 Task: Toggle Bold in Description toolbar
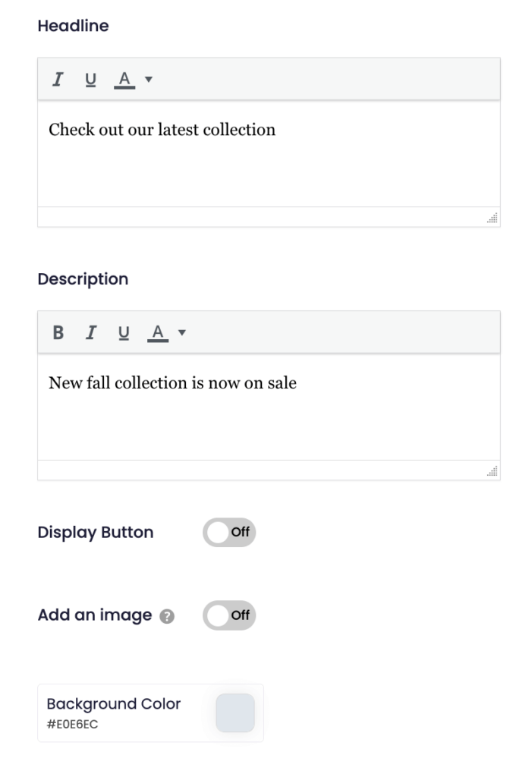(x=58, y=332)
